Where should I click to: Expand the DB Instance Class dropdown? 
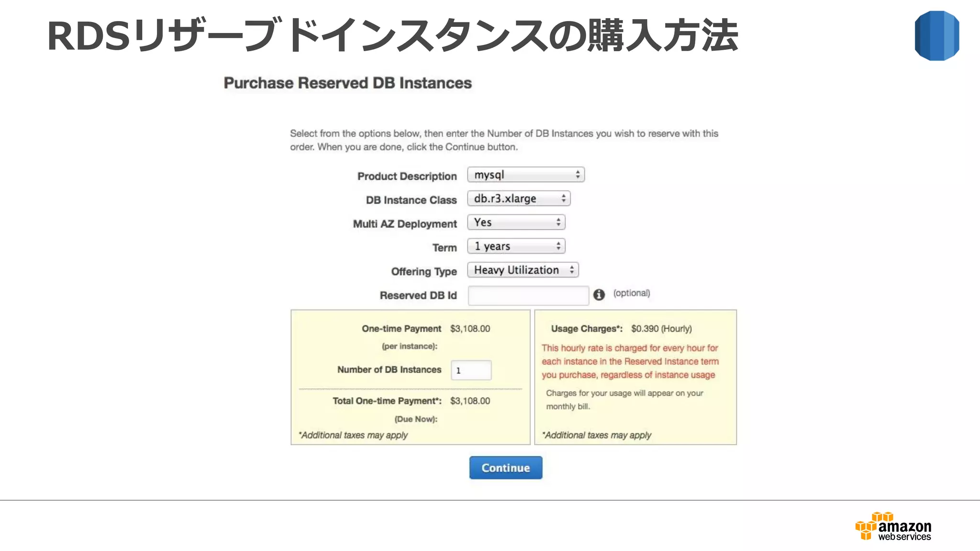519,198
